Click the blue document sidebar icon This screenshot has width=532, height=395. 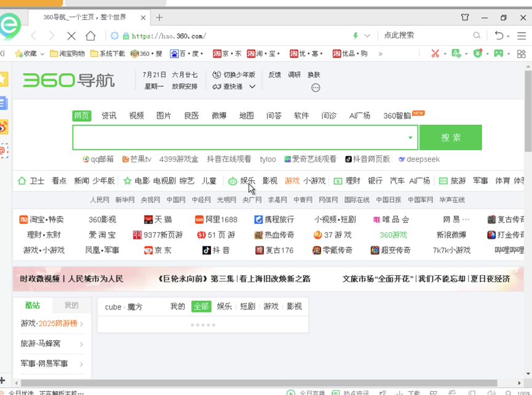[4, 103]
